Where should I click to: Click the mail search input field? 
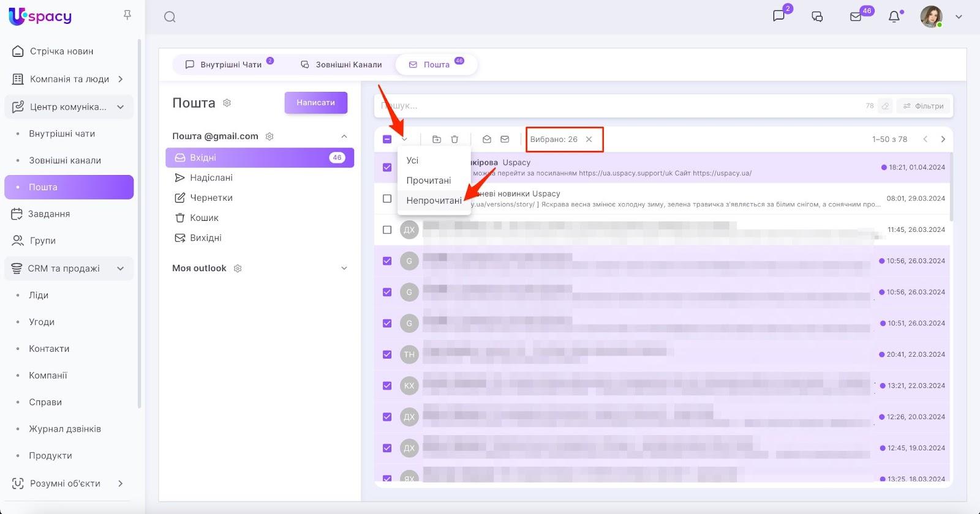pyautogui.click(x=612, y=106)
